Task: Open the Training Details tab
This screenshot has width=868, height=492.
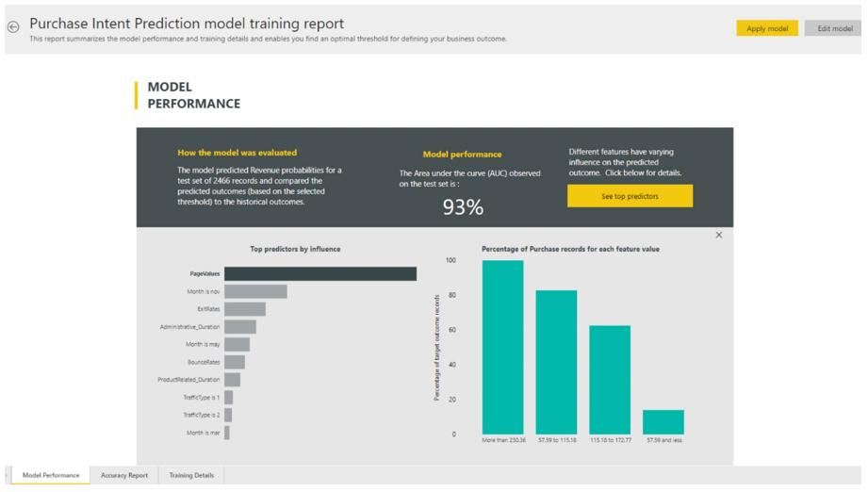Action: click(x=191, y=476)
